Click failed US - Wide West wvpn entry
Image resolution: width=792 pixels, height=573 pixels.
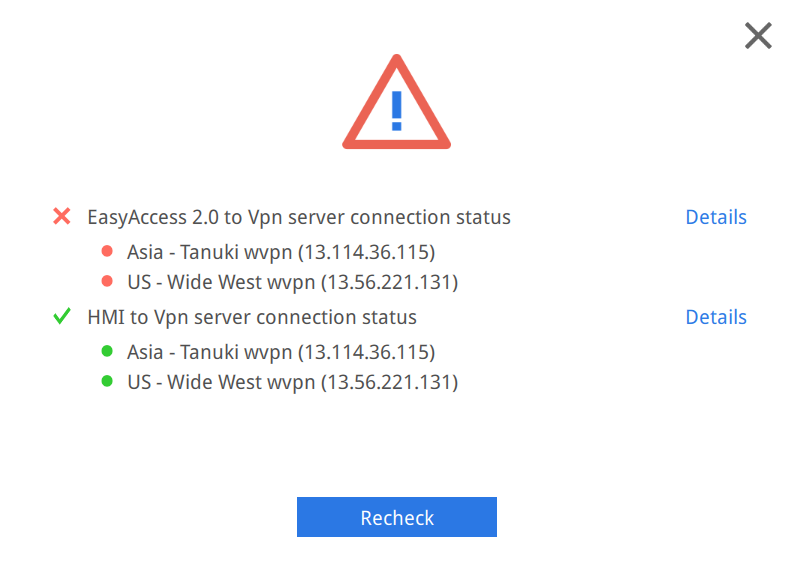tap(292, 282)
